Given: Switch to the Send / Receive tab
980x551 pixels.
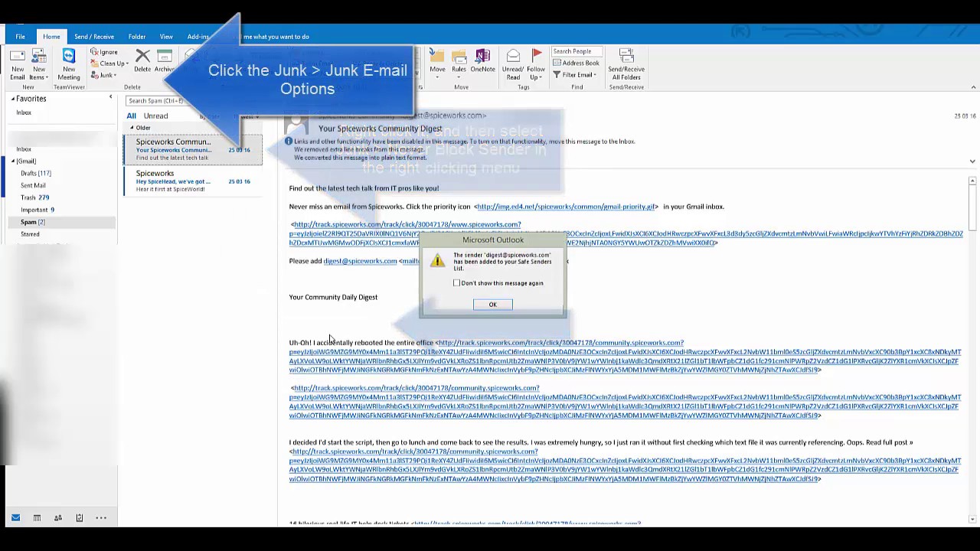Looking at the screenshot, I should (94, 36).
